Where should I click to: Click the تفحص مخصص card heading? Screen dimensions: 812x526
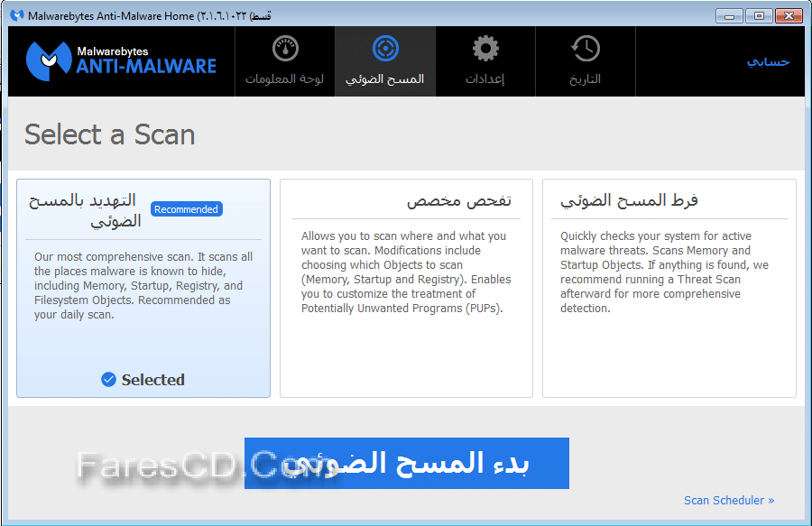[x=459, y=200]
